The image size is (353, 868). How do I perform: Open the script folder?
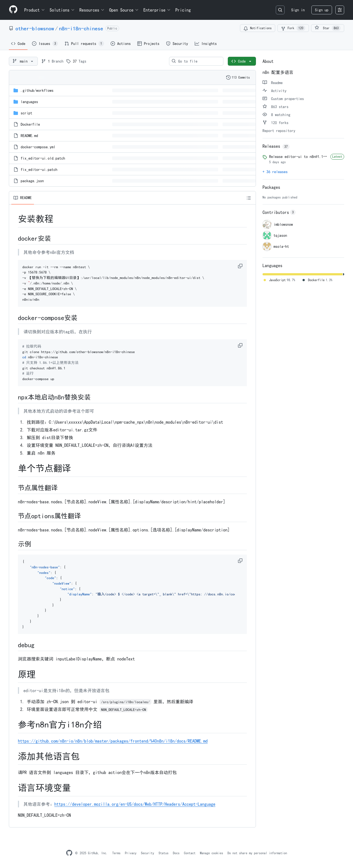pyautogui.click(x=26, y=113)
